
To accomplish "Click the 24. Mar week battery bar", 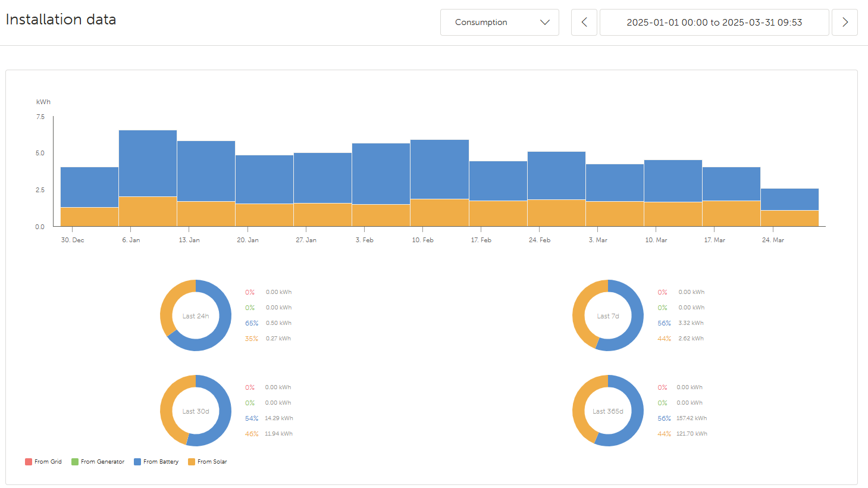I will 789,199.
